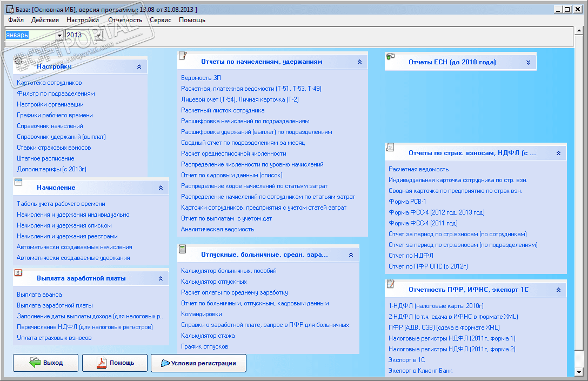Click the icon beside Отчеты ЕСН header
The width and height of the screenshot is (588, 381).
click(390, 56)
